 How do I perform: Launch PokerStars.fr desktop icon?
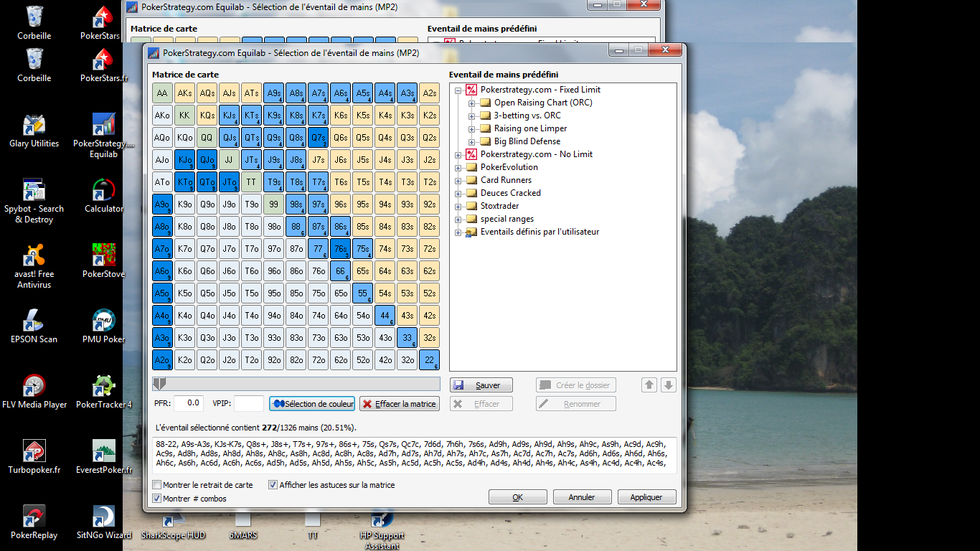click(x=104, y=65)
